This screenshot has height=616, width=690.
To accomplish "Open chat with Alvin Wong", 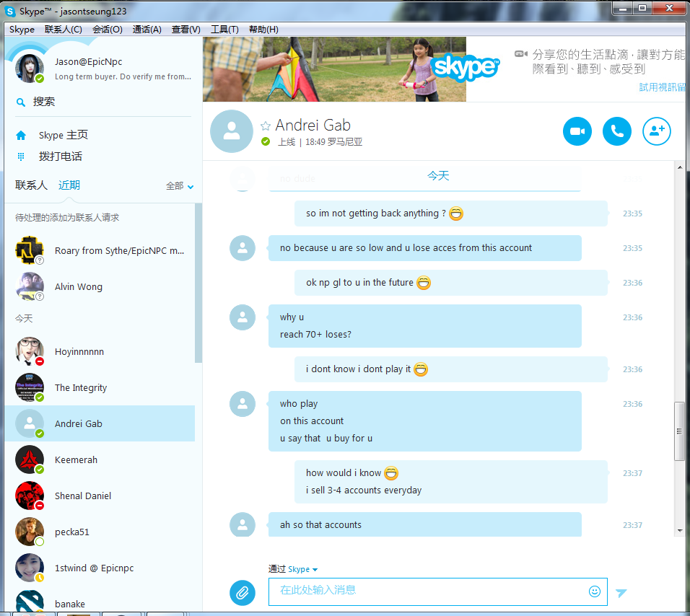I will click(100, 286).
